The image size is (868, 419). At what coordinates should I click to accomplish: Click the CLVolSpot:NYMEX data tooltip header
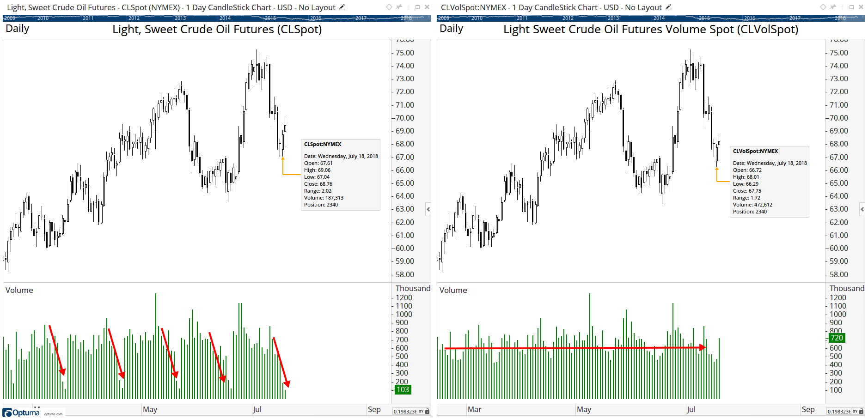(755, 151)
